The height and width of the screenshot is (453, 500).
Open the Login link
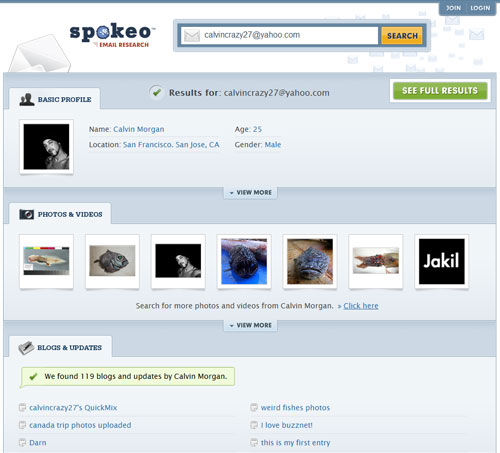pos(480,8)
